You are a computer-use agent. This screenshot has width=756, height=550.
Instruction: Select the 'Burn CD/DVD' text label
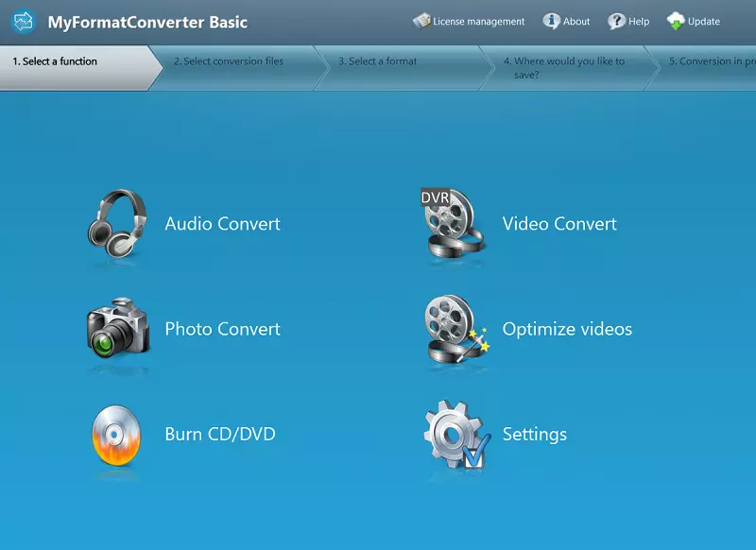click(220, 435)
